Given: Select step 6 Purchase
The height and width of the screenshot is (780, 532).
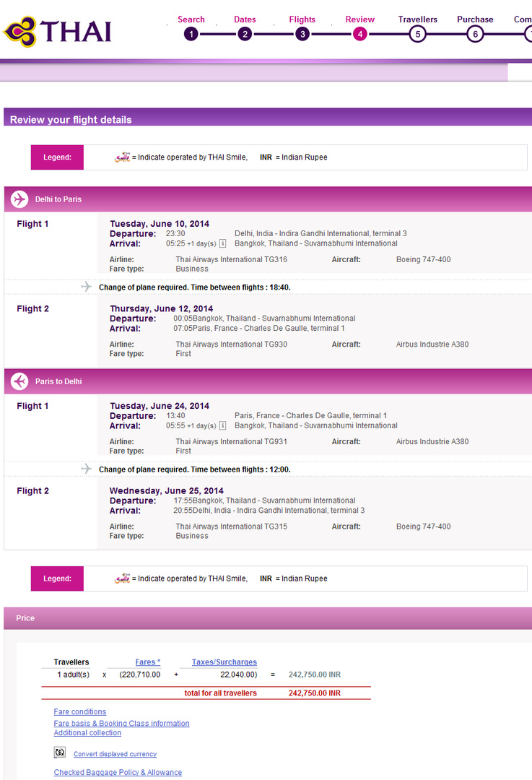Looking at the screenshot, I should (x=474, y=33).
